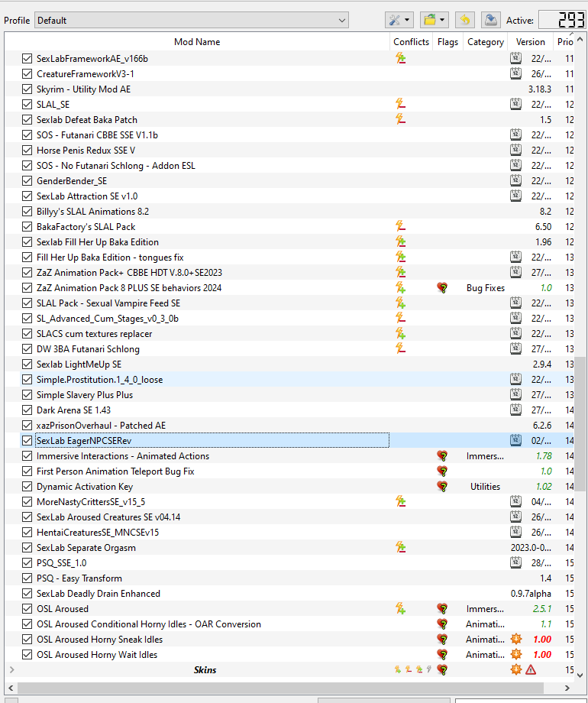
Task: Uncheck PSQ - Easy Transform mod
Action: (x=27, y=578)
